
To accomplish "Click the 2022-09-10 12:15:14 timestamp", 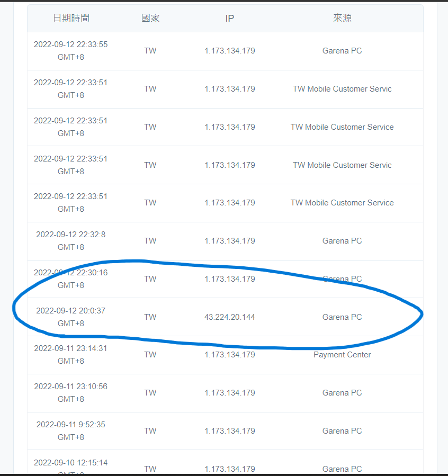I will 70,463.
